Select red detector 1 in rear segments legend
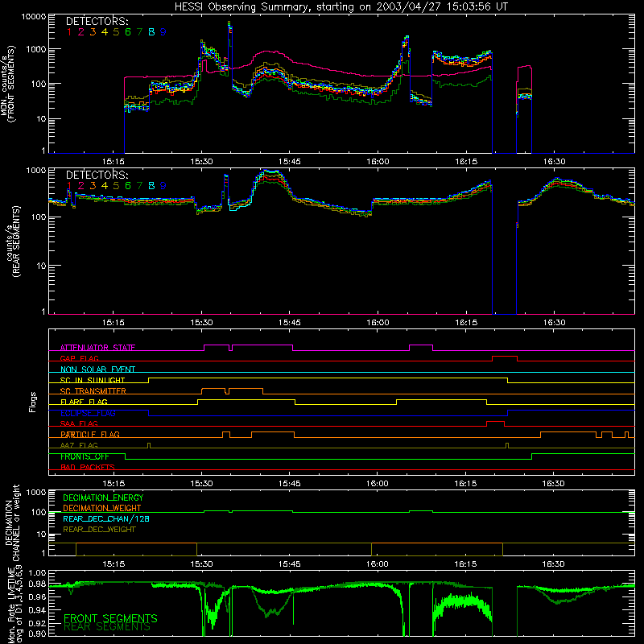Screen dimensions: 644x644 [69, 186]
